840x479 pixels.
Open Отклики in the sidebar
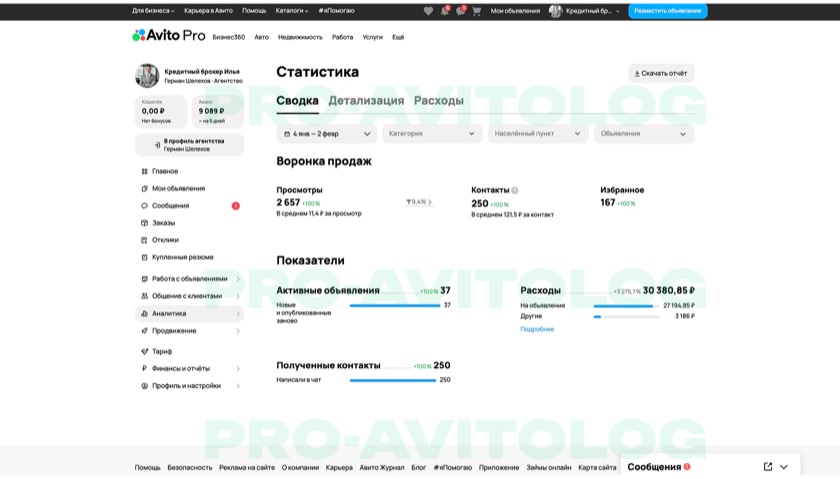click(165, 240)
